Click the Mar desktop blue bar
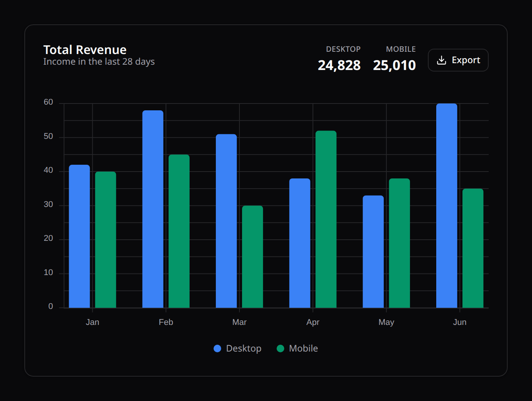Screen dimensions: 532x401 [226, 221]
